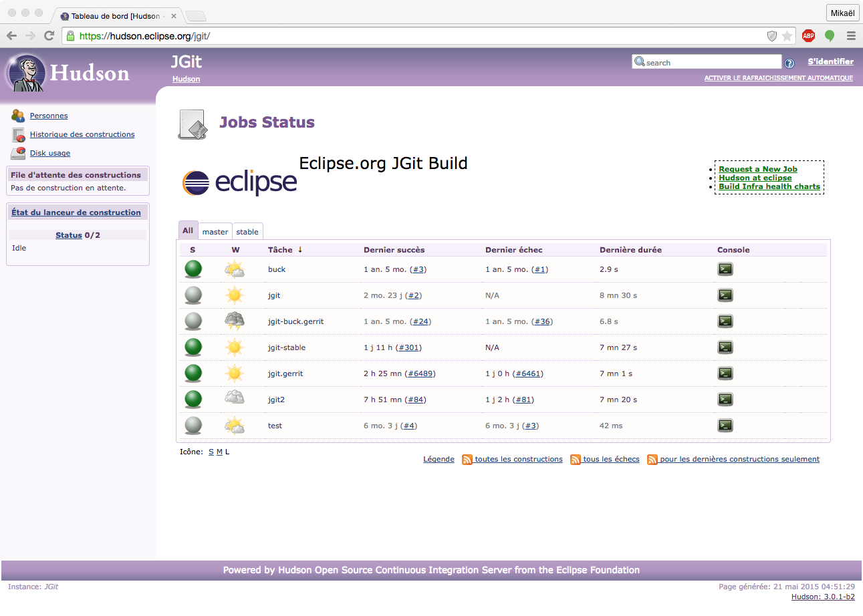The image size is (863, 616).
Task: Open build #6489 link
Action: [421, 373]
